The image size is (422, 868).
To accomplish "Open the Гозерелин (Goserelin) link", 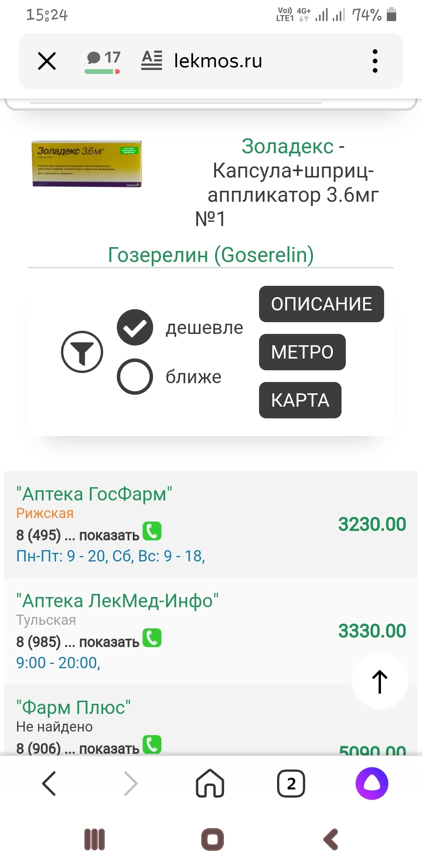I will coord(211,255).
